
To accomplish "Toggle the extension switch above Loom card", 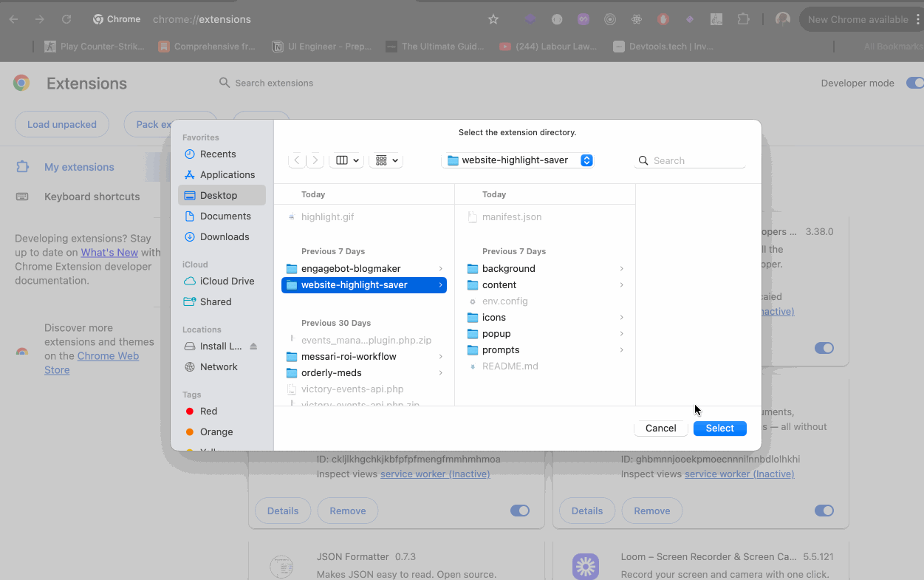I will click(x=824, y=511).
